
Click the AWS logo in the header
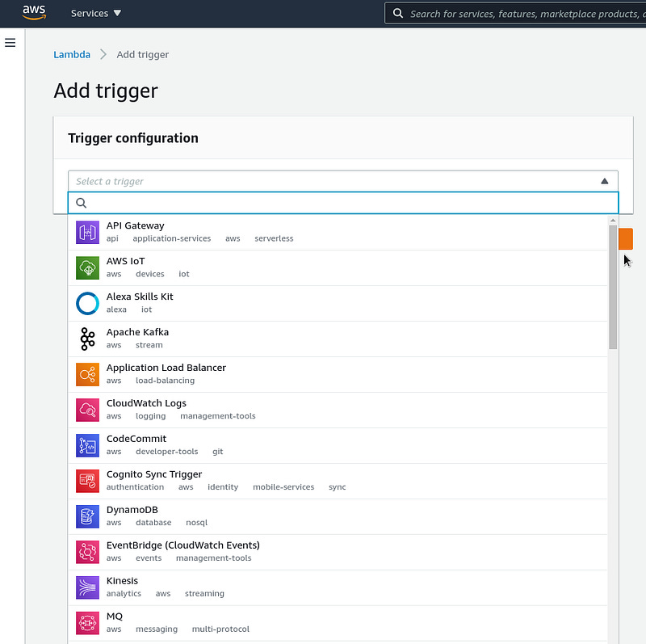tap(34, 12)
